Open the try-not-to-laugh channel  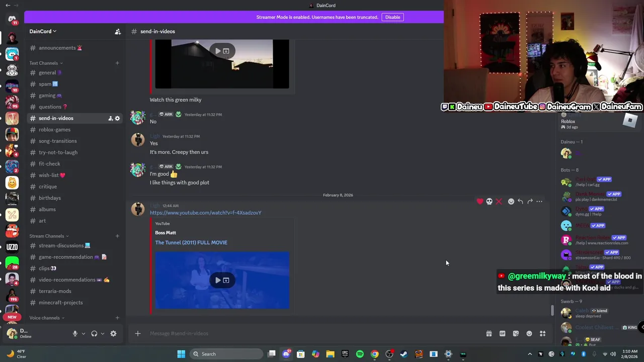point(74,152)
